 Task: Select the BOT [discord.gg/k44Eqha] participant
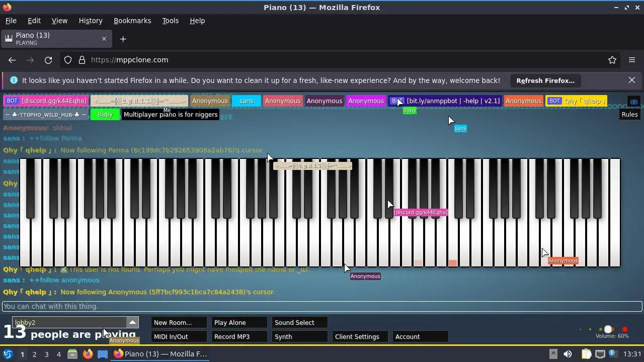[46, 101]
